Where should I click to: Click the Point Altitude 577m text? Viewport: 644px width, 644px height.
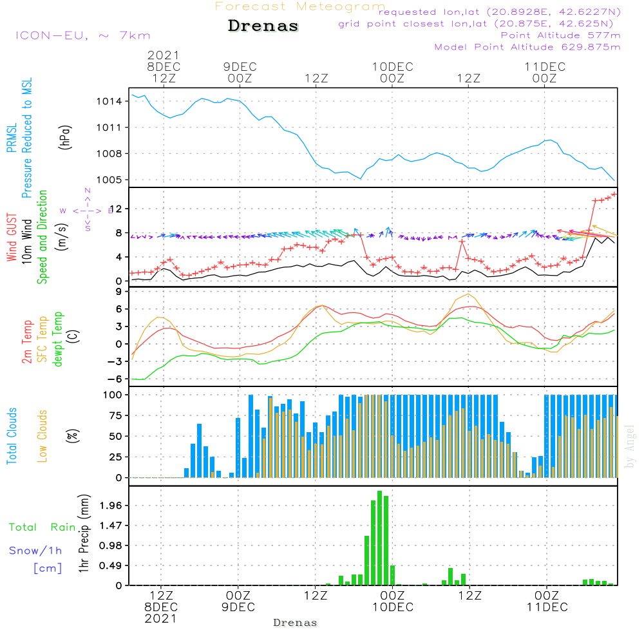point(560,35)
